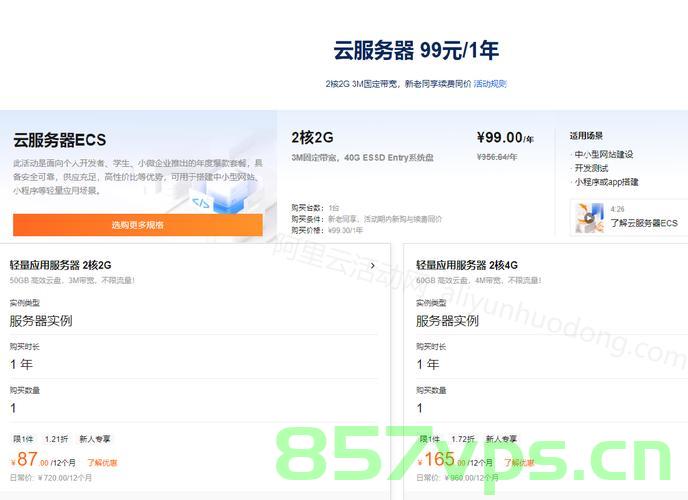688x500 pixels.
Task: Click the 开发测试 scenario item
Action: pos(591,168)
